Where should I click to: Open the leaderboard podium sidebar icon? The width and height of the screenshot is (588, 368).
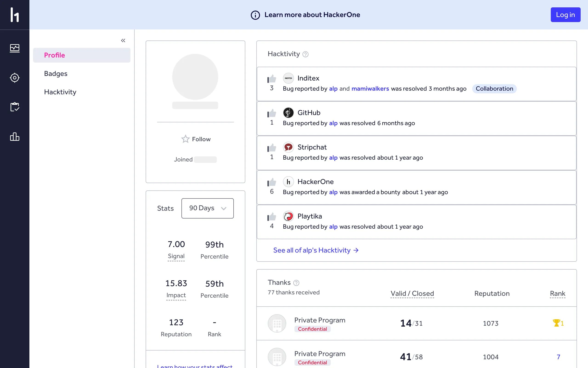[x=14, y=137]
